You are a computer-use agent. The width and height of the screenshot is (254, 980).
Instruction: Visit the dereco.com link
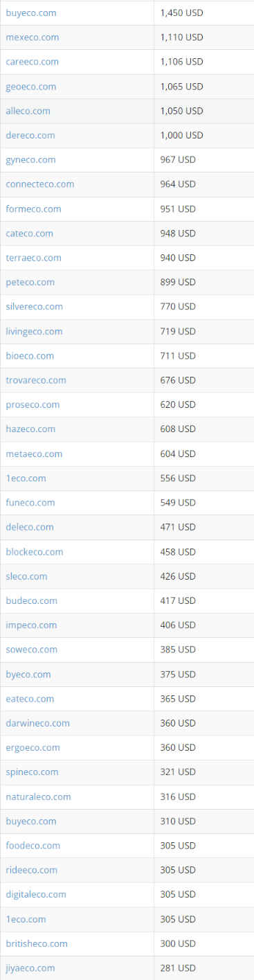30,135
